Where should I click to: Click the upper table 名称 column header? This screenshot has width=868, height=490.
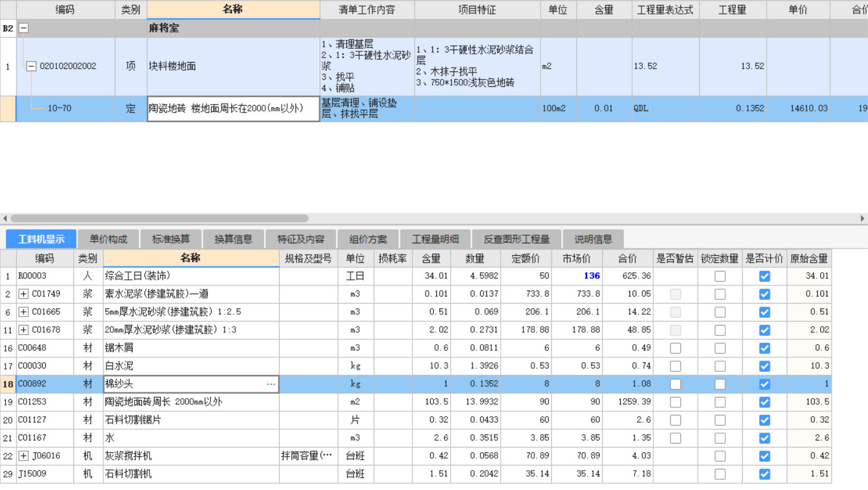pos(233,9)
